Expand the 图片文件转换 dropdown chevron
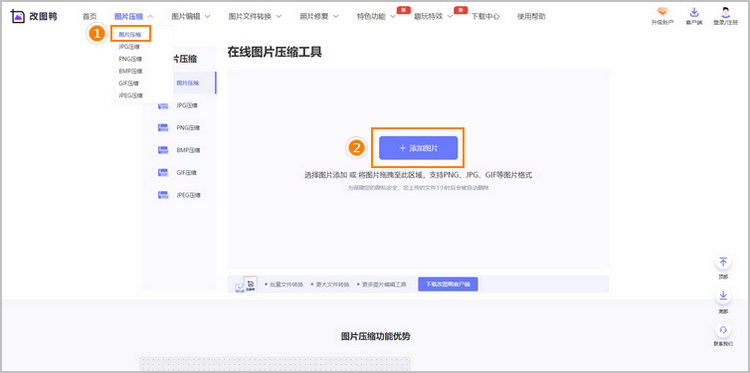 [x=278, y=17]
